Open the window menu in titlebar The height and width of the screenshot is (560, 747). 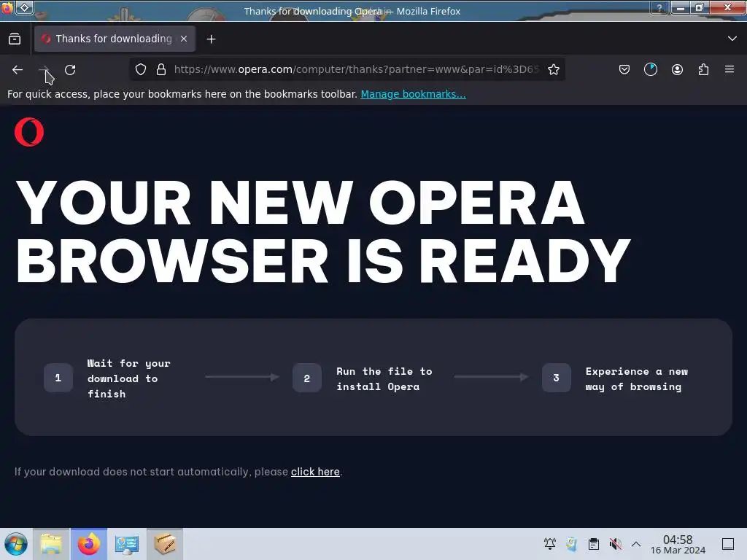[x=7, y=8]
